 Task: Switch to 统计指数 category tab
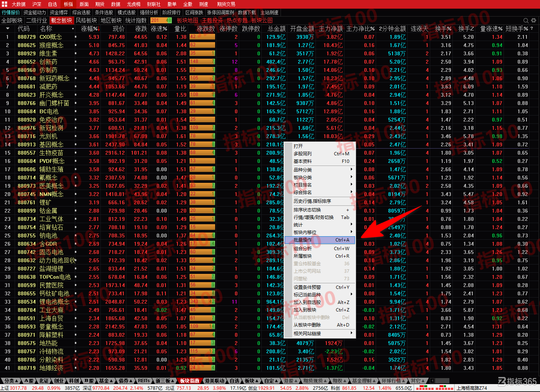click(x=136, y=20)
